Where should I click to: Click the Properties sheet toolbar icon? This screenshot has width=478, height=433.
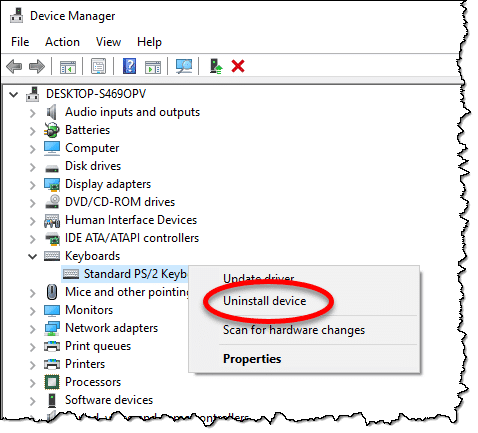98,66
